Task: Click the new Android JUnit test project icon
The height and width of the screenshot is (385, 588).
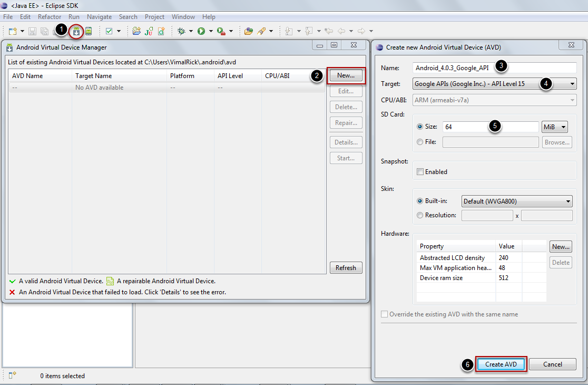Action: tap(149, 31)
